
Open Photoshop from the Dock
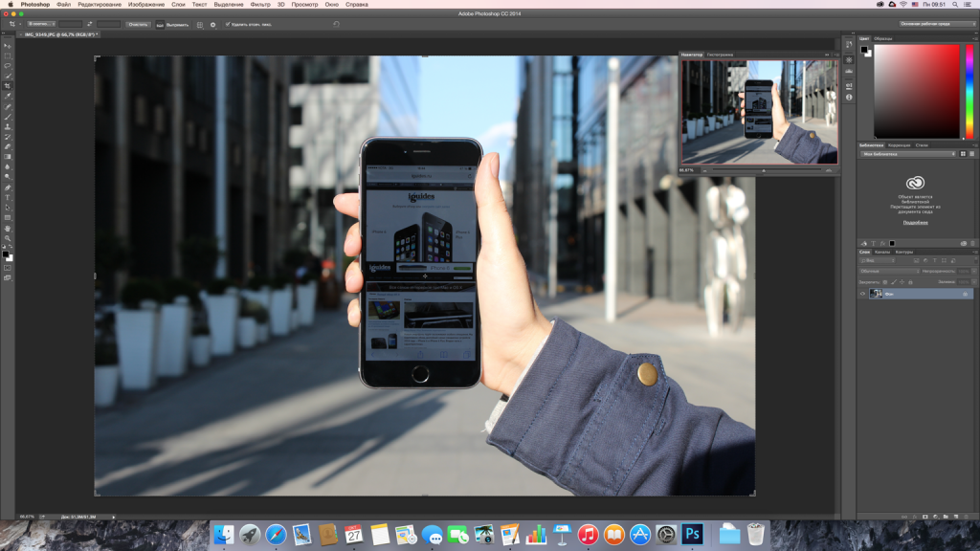[x=692, y=535]
